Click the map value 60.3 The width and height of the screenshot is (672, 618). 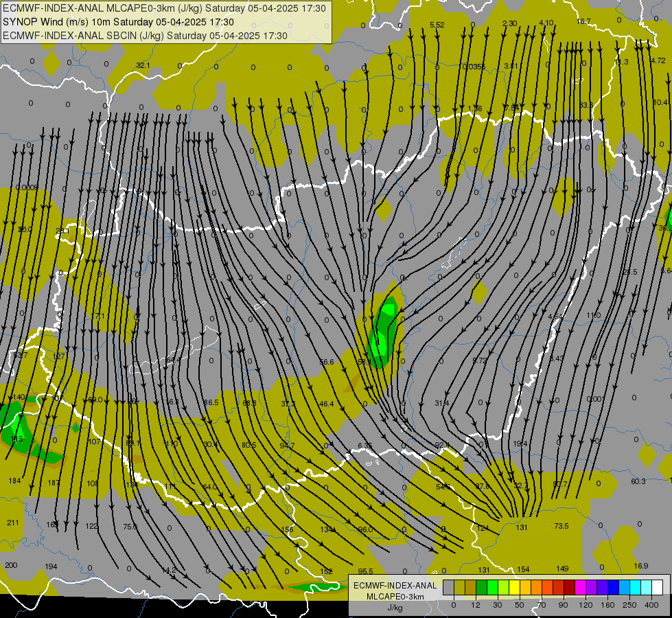point(638,481)
